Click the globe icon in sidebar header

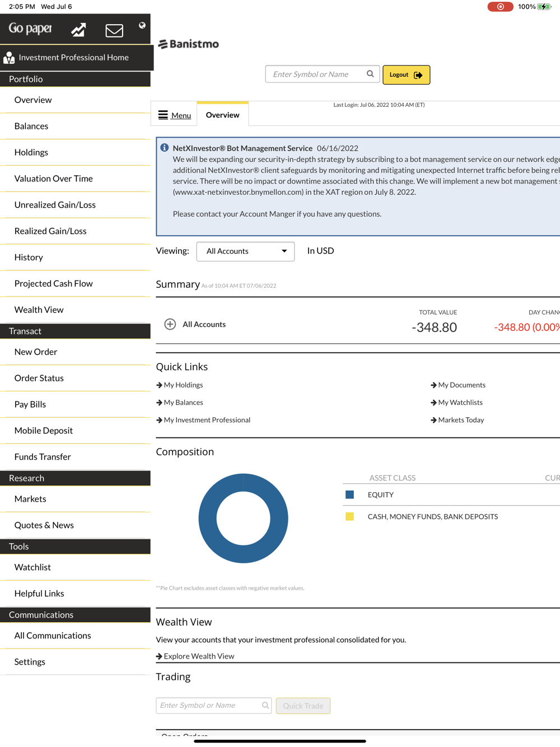142,25
